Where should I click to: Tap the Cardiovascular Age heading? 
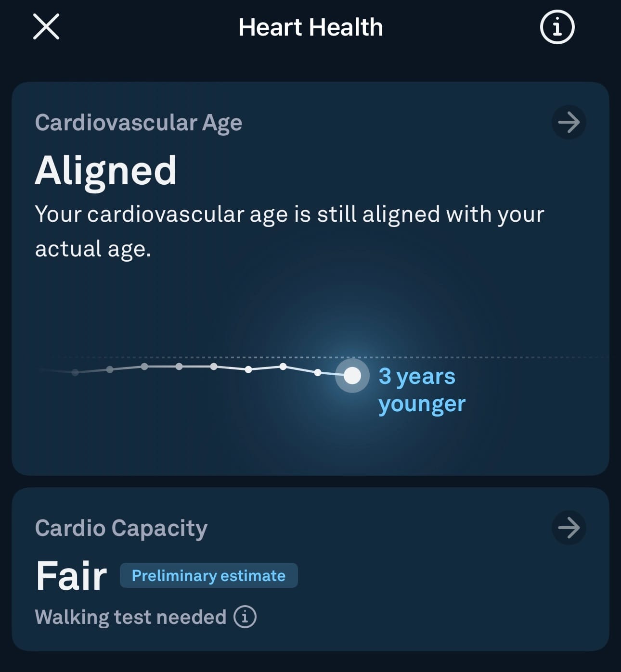(x=139, y=122)
